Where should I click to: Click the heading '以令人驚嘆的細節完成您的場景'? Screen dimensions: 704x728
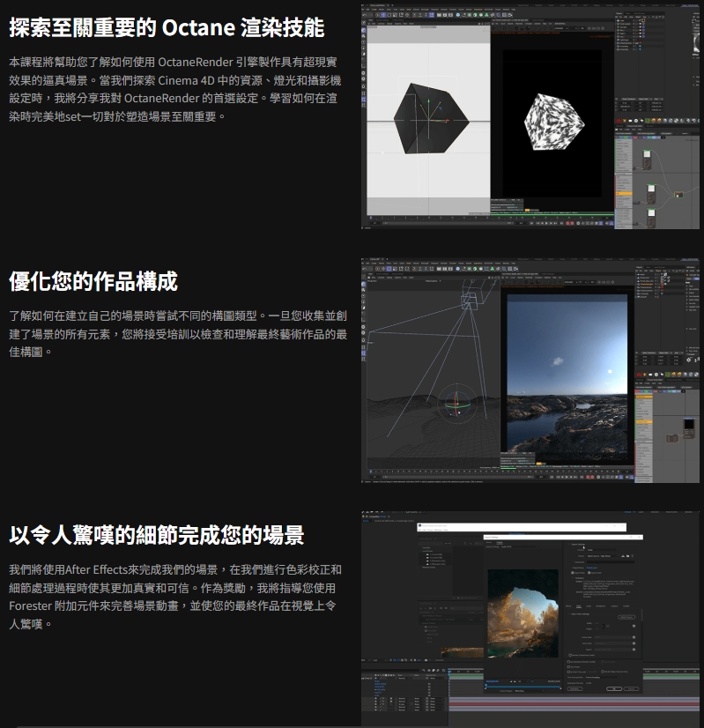pyautogui.click(x=156, y=535)
